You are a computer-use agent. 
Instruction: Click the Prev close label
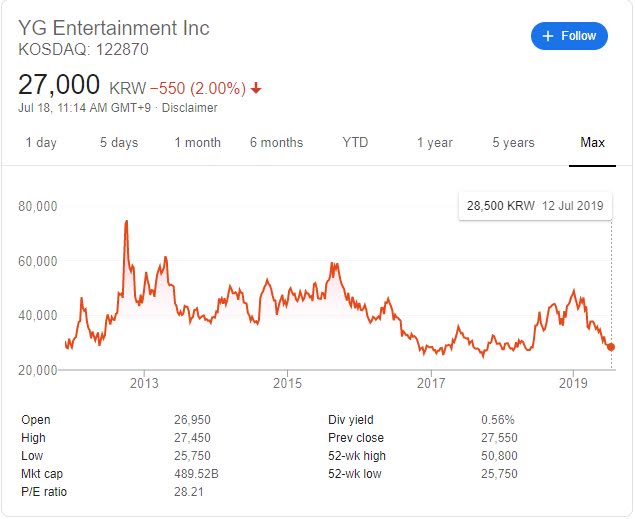pos(356,438)
